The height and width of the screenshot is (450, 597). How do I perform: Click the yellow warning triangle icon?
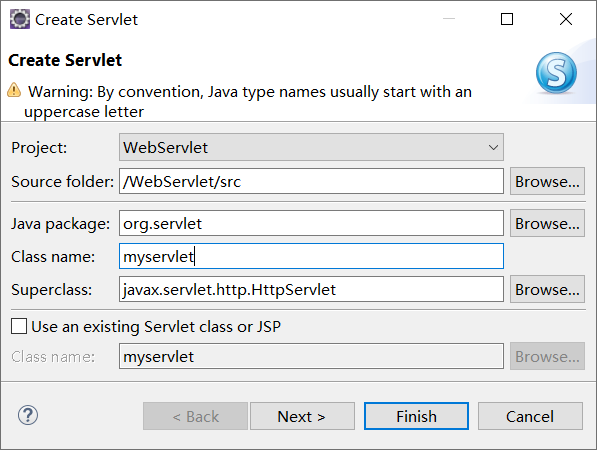[x=14, y=90]
